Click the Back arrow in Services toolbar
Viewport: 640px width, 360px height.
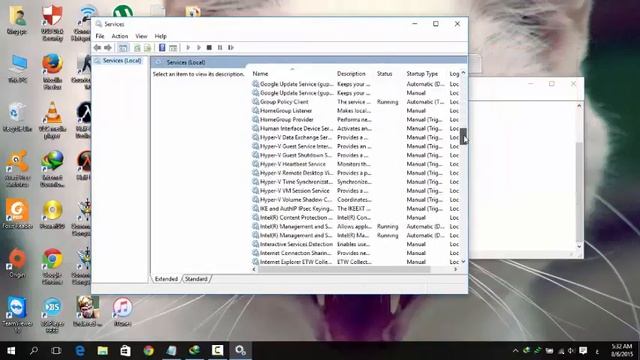tap(97, 48)
